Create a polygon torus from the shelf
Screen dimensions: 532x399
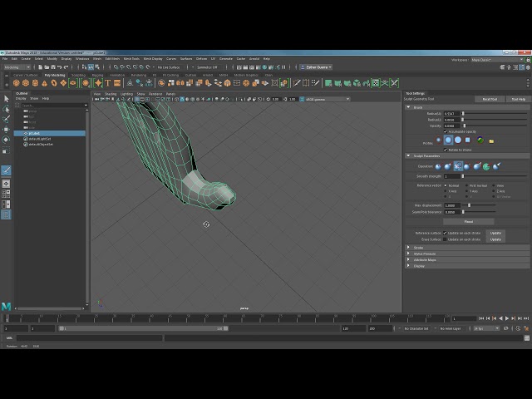pos(53,83)
